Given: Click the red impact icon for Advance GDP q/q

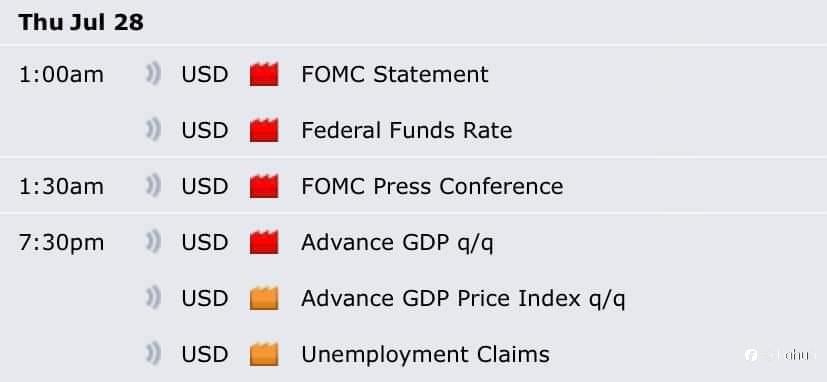Looking at the screenshot, I should (264, 242).
